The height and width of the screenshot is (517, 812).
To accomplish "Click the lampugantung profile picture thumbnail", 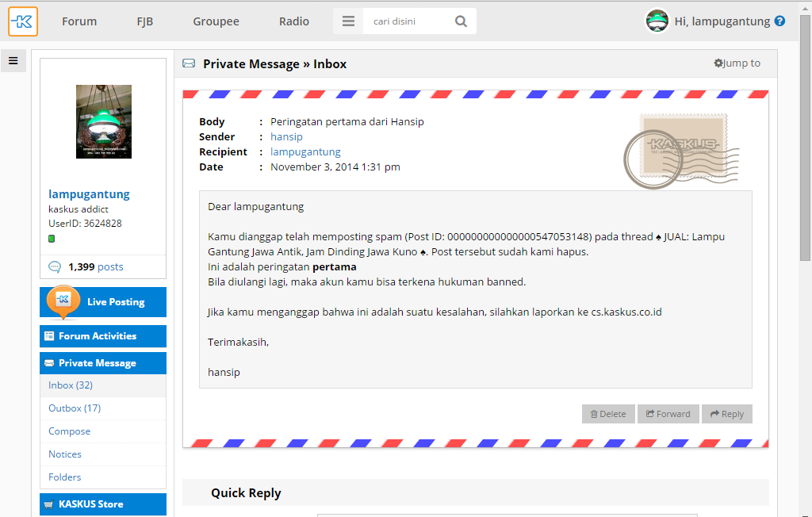I will pos(104,122).
